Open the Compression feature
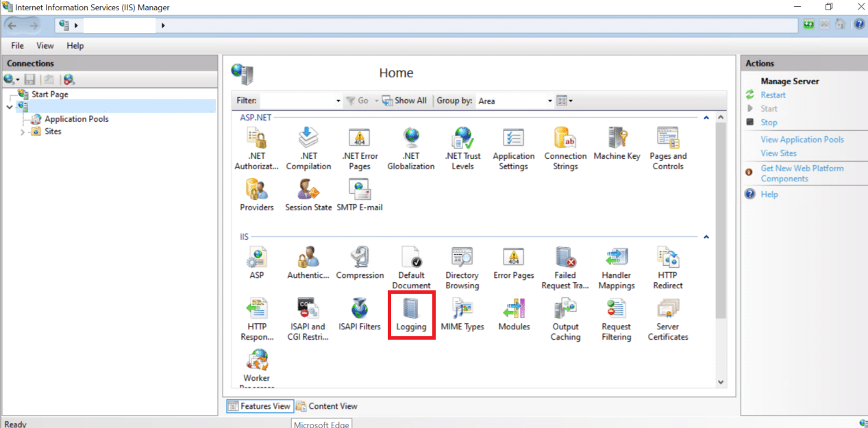868x428 pixels. 360,263
